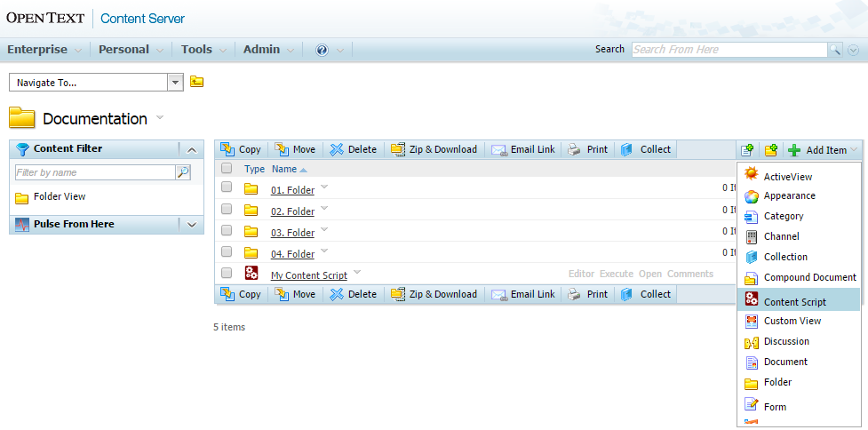Click the Content Filter funnel icon
This screenshot has width=868, height=430.
point(22,149)
